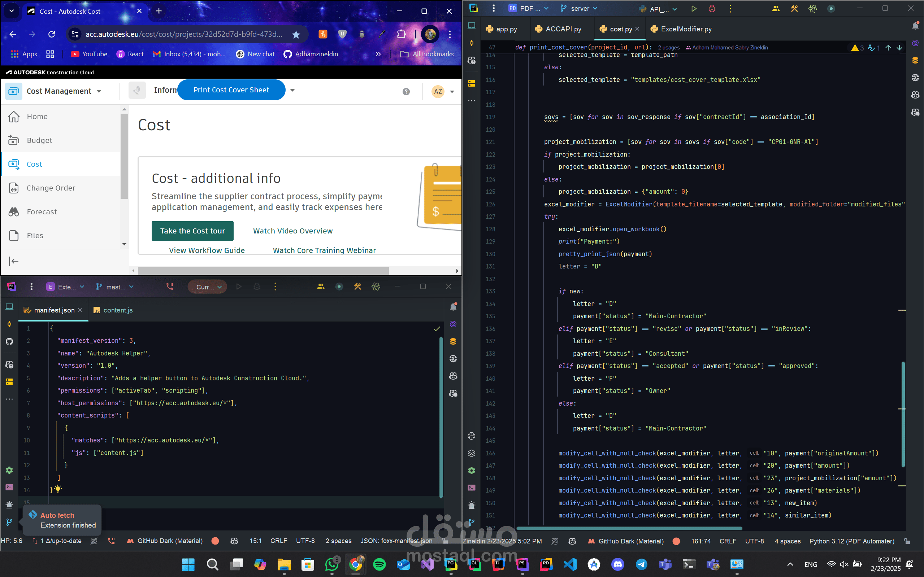Open Budget in Autodesk sidebar

pos(39,140)
